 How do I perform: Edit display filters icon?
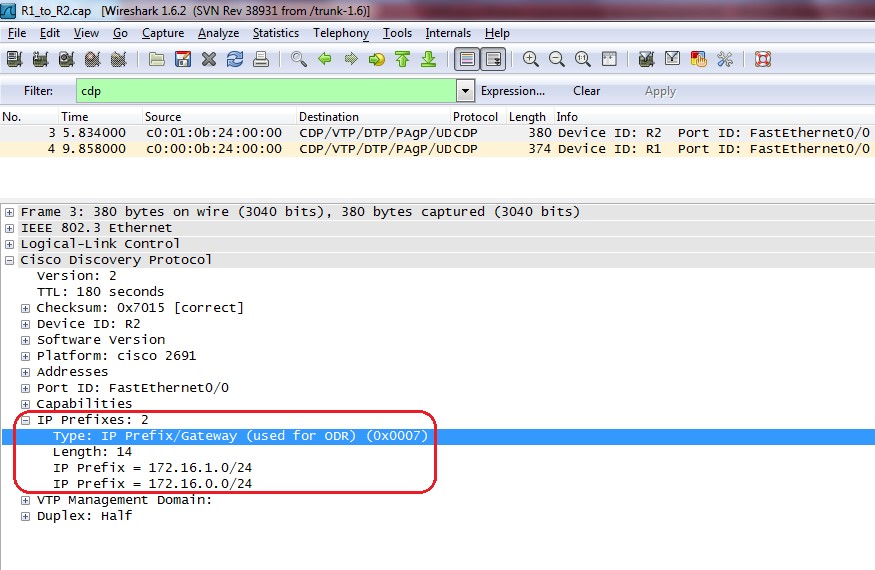tap(672, 59)
